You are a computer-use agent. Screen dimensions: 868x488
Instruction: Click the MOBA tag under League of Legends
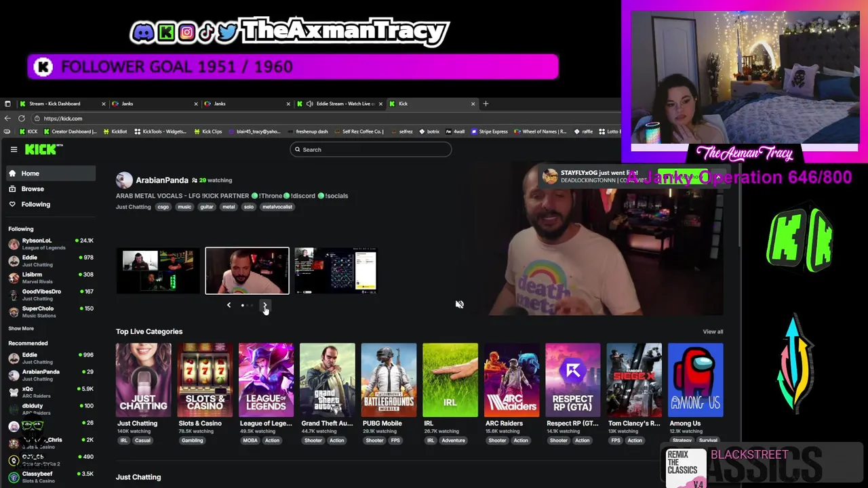(x=250, y=441)
